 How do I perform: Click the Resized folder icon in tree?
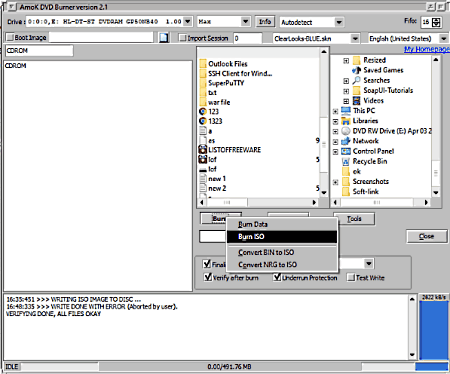(x=356, y=60)
